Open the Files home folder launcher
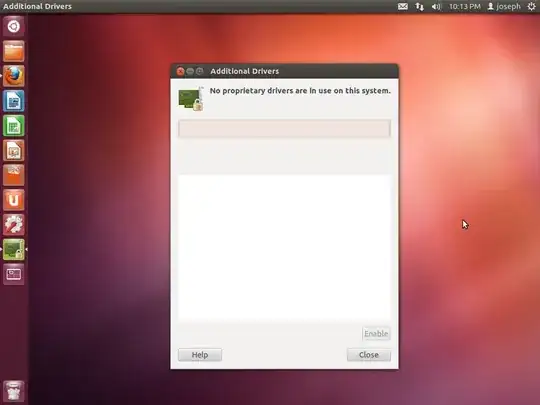Screen dimensions: 540x405 click(13, 51)
